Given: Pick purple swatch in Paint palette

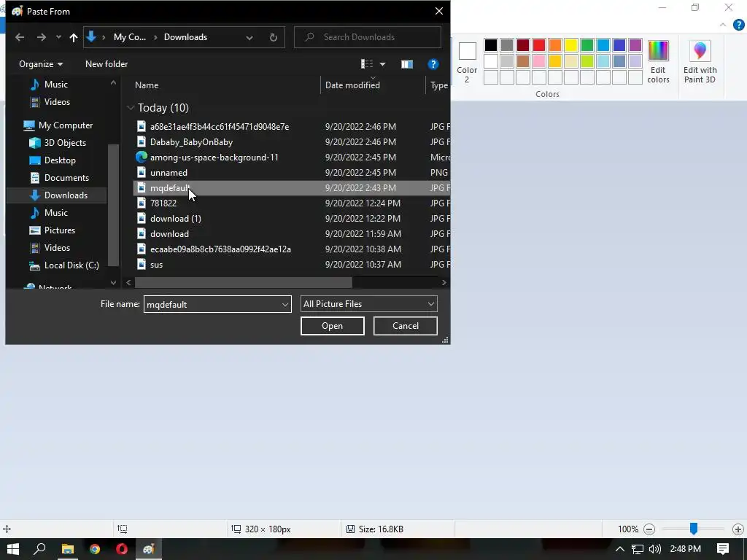Looking at the screenshot, I should tap(635, 45).
